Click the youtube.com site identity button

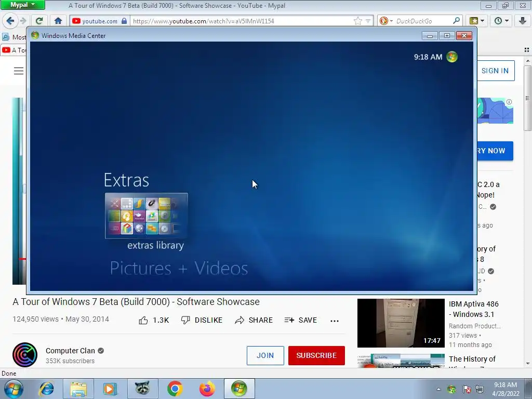click(x=99, y=21)
